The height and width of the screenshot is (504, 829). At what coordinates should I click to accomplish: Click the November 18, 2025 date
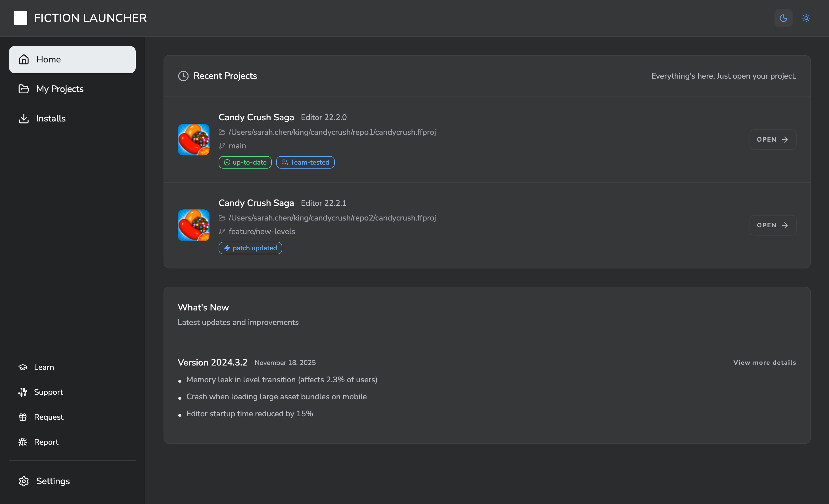285,363
